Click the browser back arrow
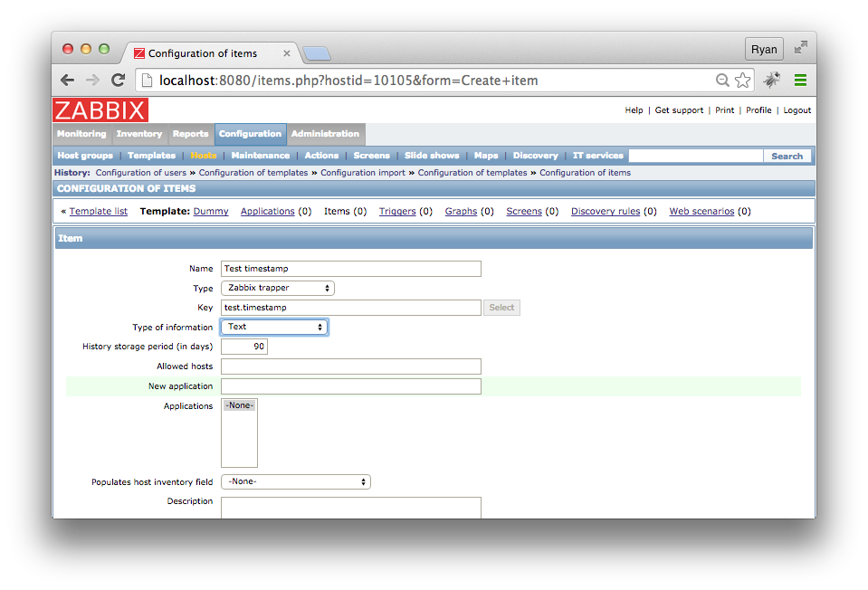868x590 pixels. coord(68,81)
